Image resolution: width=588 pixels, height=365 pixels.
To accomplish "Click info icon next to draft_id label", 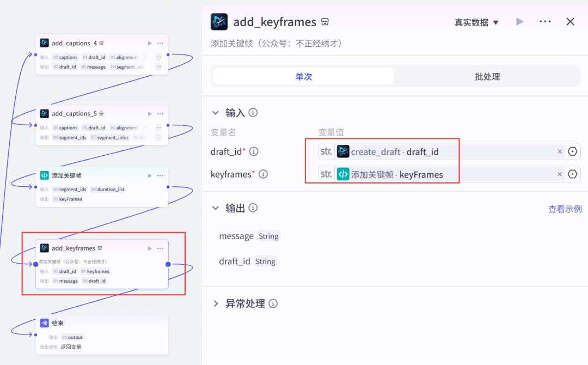I will click(254, 151).
